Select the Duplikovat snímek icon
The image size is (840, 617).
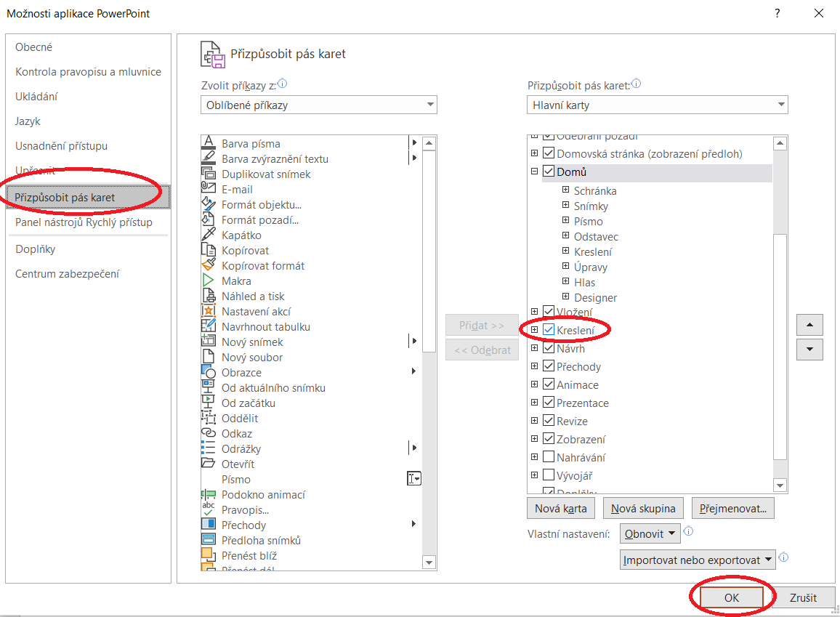[208, 174]
